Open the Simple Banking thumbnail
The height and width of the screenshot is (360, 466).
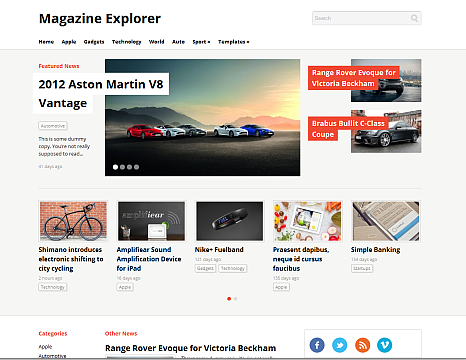[386, 221]
